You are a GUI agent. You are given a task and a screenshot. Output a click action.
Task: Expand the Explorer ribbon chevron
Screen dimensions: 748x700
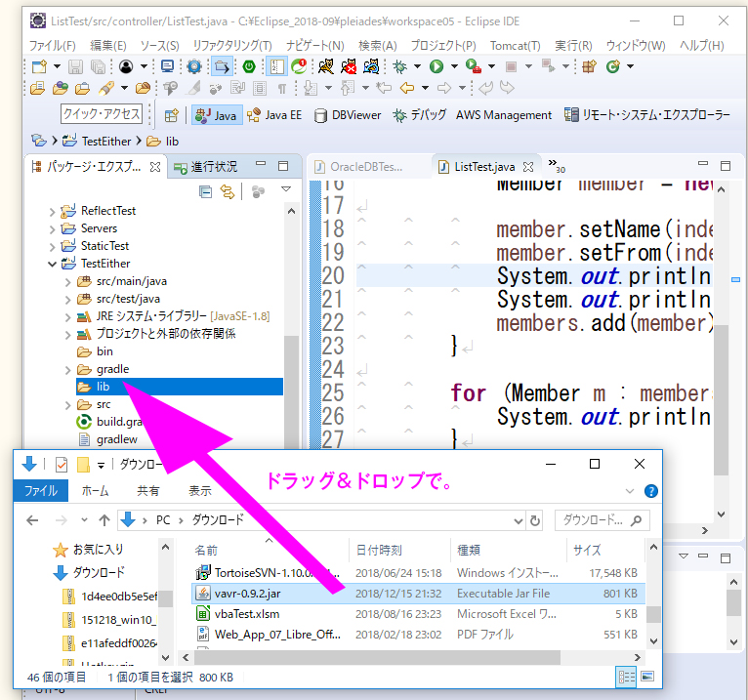[630, 491]
